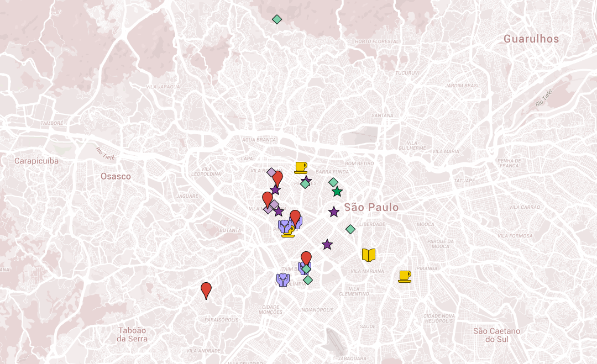Click the Vila Mariana label
Viewport: 597px width, 364px height.
click(x=367, y=271)
